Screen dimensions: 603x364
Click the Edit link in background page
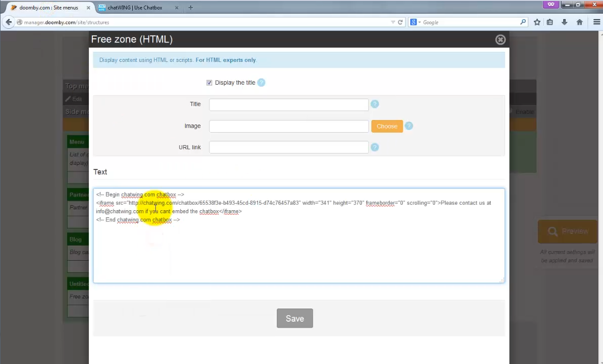[x=74, y=99]
